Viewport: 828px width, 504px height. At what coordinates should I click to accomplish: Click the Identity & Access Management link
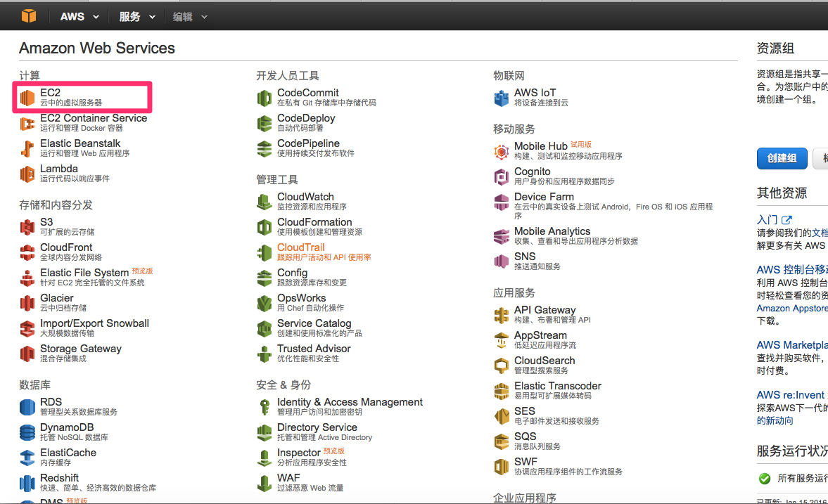(350, 402)
